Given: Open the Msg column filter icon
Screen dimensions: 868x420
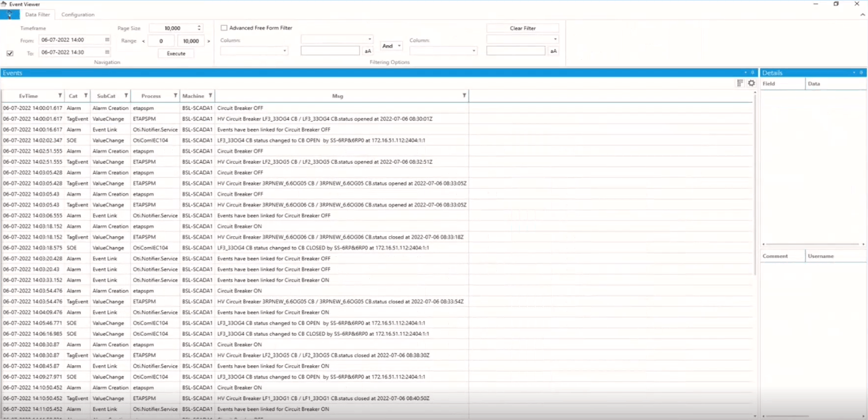Looking at the screenshot, I should pos(464,96).
